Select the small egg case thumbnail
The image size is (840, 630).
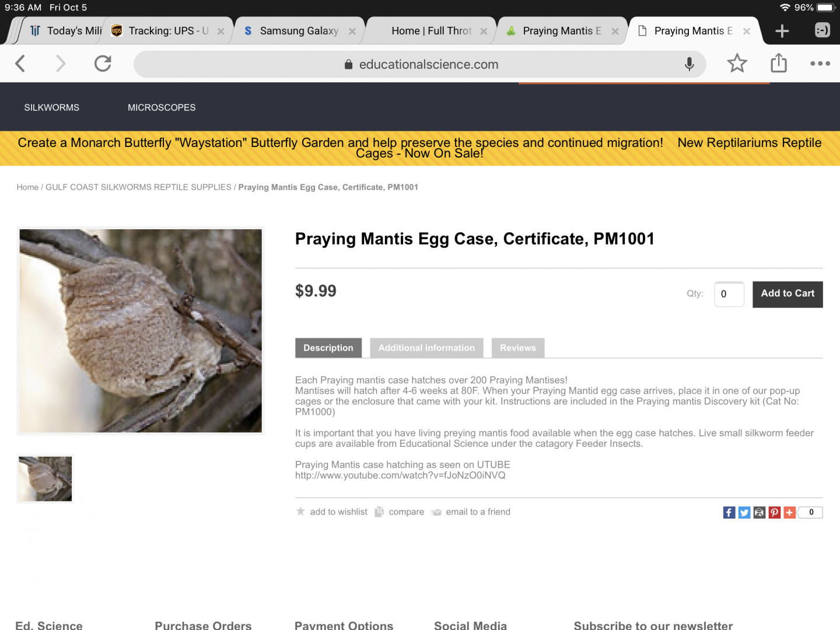(x=45, y=479)
